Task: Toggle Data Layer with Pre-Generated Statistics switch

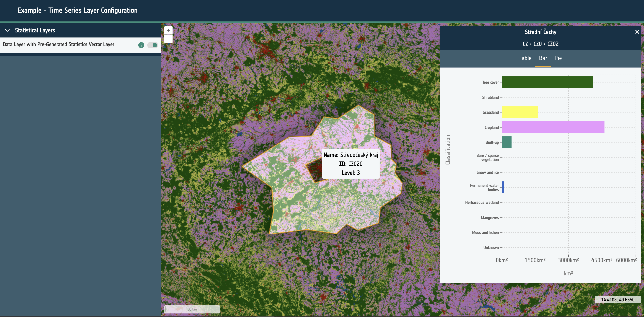Action: [152, 45]
